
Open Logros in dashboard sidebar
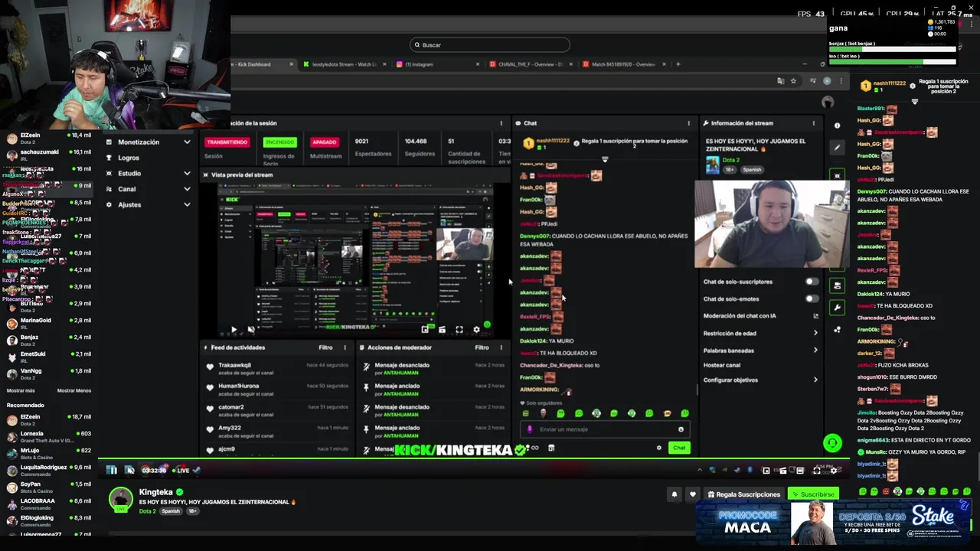pyautogui.click(x=129, y=158)
